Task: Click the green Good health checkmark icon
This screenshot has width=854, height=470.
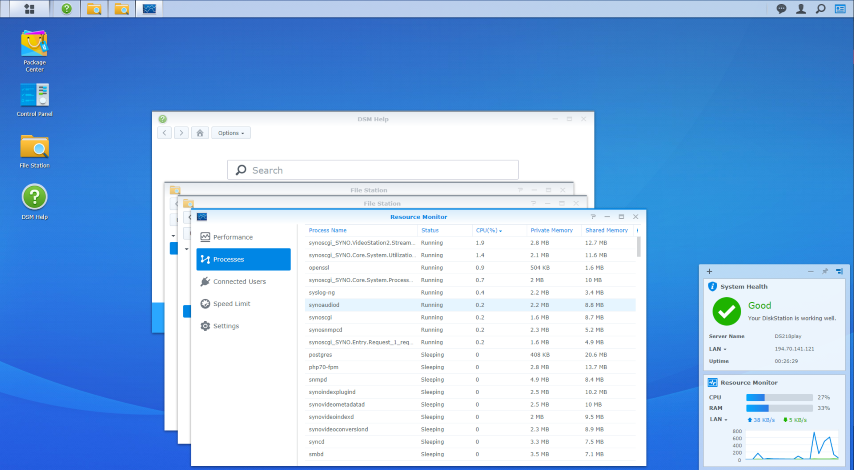Action: click(x=727, y=311)
